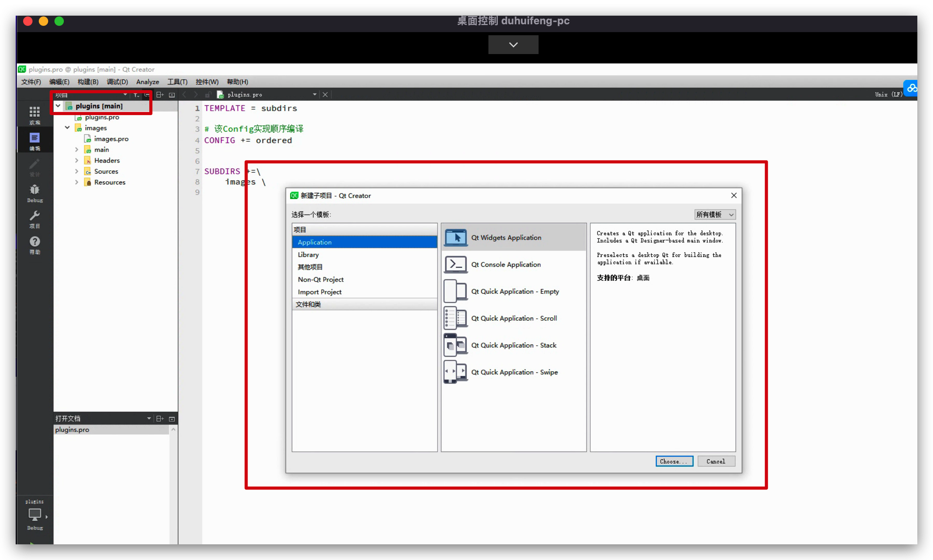The image size is (933, 560).
Task: Close the Open Documents pane
Action: (x=172, y=419)
